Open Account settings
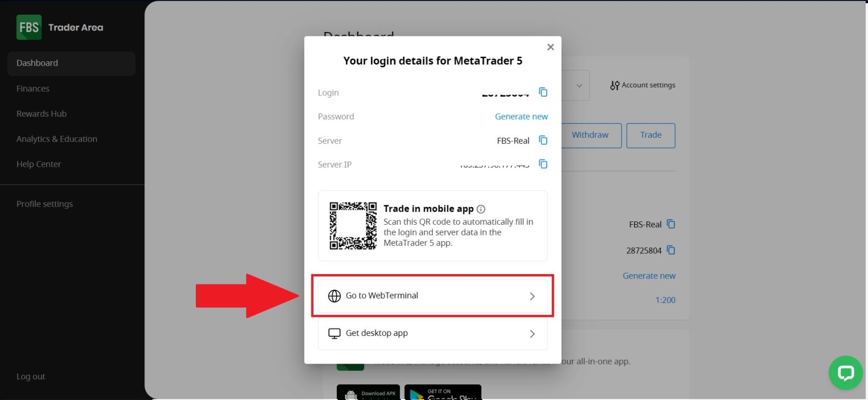The height and width of the screenshot is (400, 868). (x=643, y=85)
